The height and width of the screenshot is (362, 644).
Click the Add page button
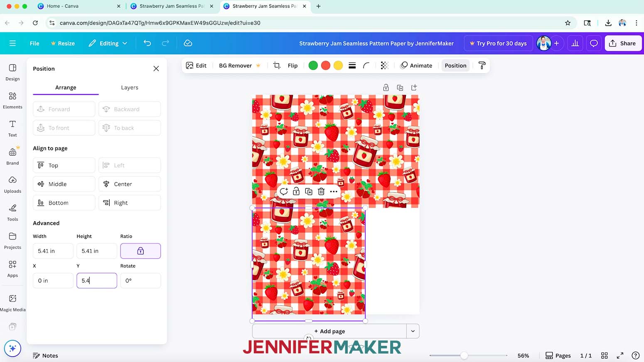329,331
